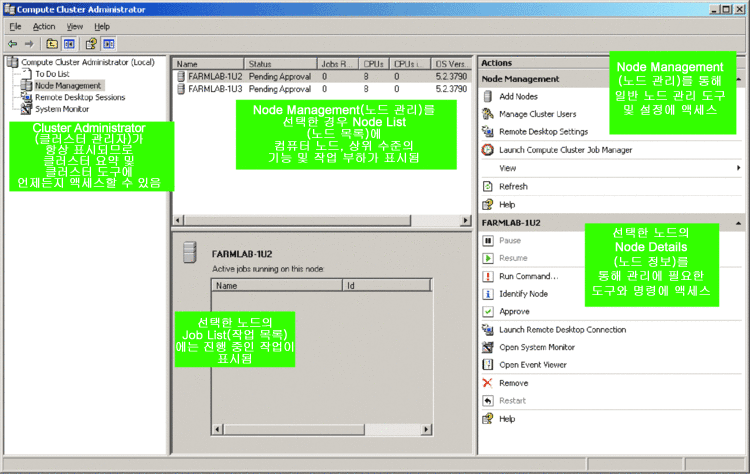Click job list horizontal scrollbar left arrow
Image resolution: width=750 pixels, height=474 pixels.
click(x=218, y=430)
